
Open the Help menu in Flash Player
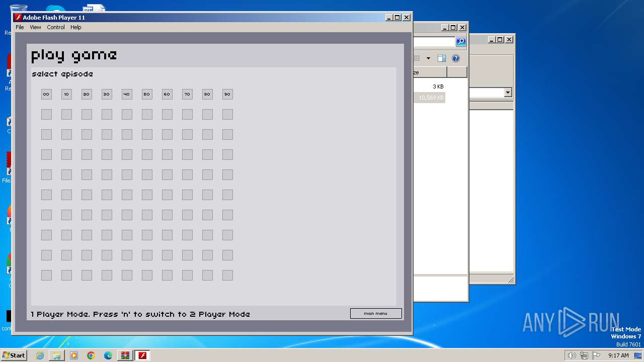[x=75, y=27]
